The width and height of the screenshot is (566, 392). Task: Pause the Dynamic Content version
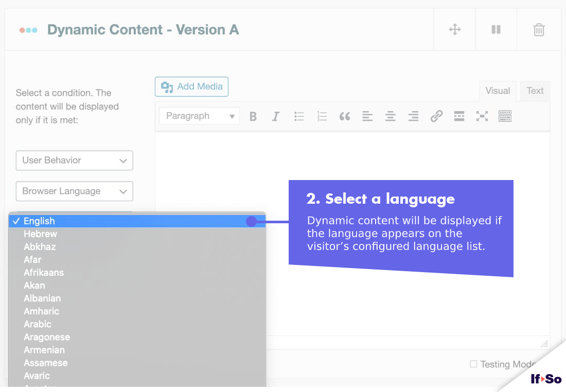pos(496,29)
